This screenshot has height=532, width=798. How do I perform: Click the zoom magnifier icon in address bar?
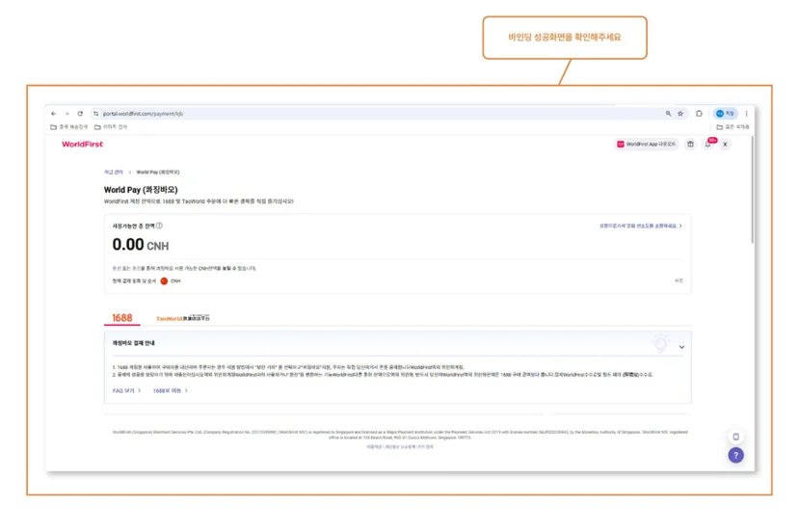(668, 114)
